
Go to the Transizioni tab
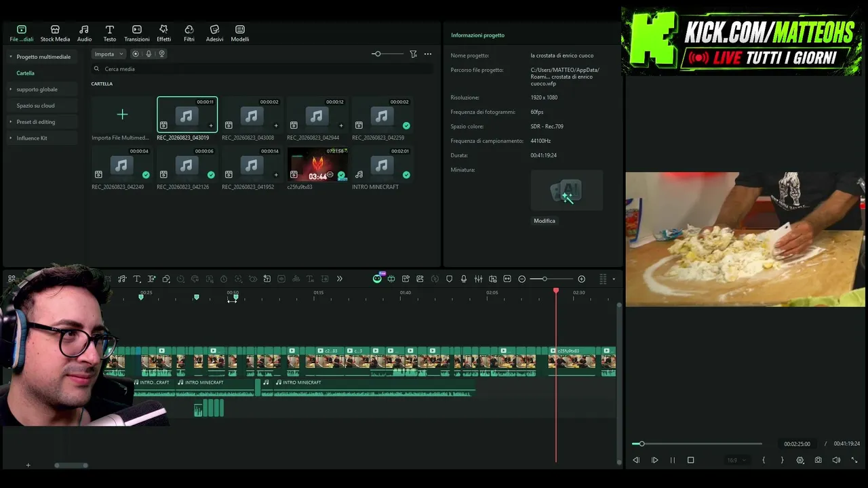137,33
